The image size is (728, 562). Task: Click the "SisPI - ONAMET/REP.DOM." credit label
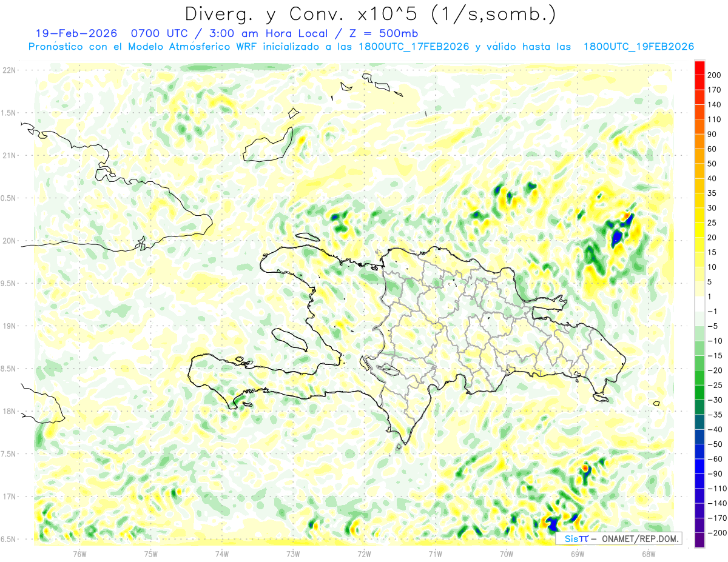pos(619,538)
